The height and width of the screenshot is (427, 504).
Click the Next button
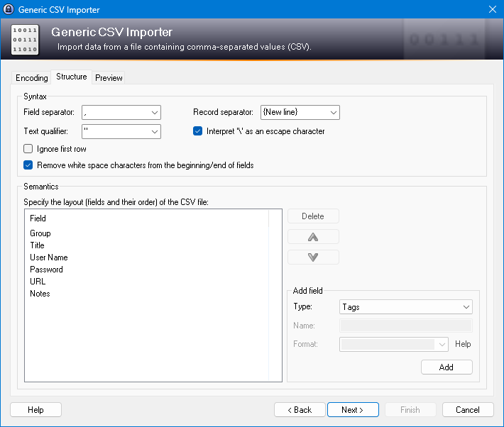pyautogui.click(x=352, y=410)
